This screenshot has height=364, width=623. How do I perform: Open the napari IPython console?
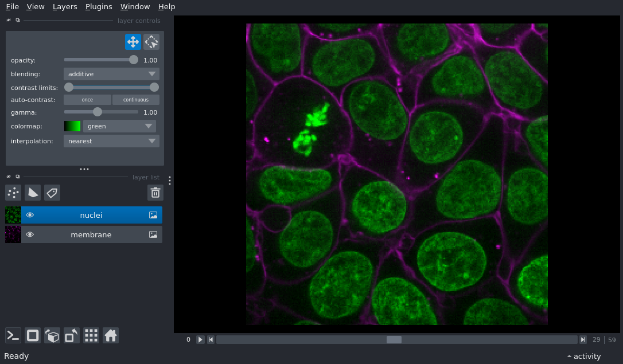(x=13, y=335)
